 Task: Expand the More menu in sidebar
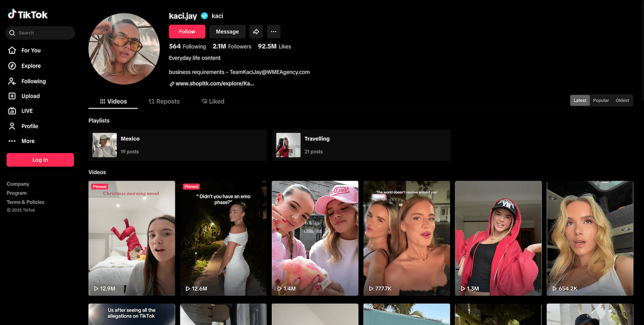click(12, 141)
